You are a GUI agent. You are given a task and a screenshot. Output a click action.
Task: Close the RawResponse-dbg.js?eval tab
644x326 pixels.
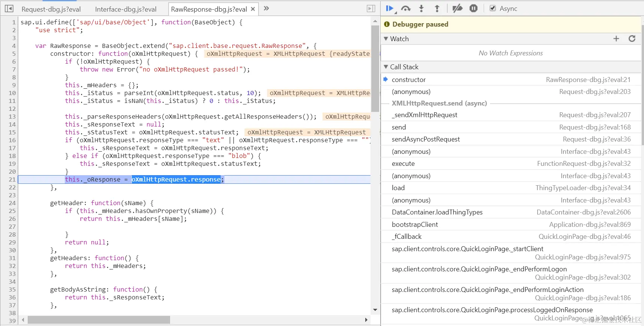[x=253, y=9]
